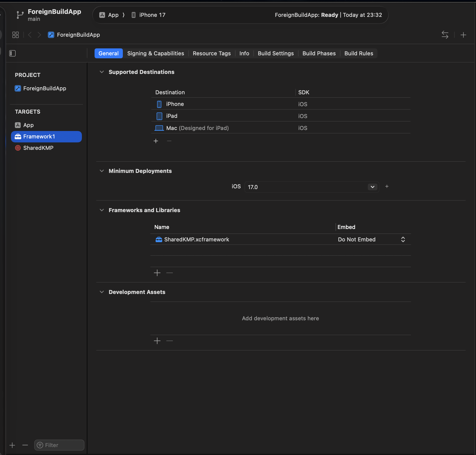Go forward using the right navigation arrow
Image resolution: width=476 pixels, height=455 pixels.
(x=39, y=35)
